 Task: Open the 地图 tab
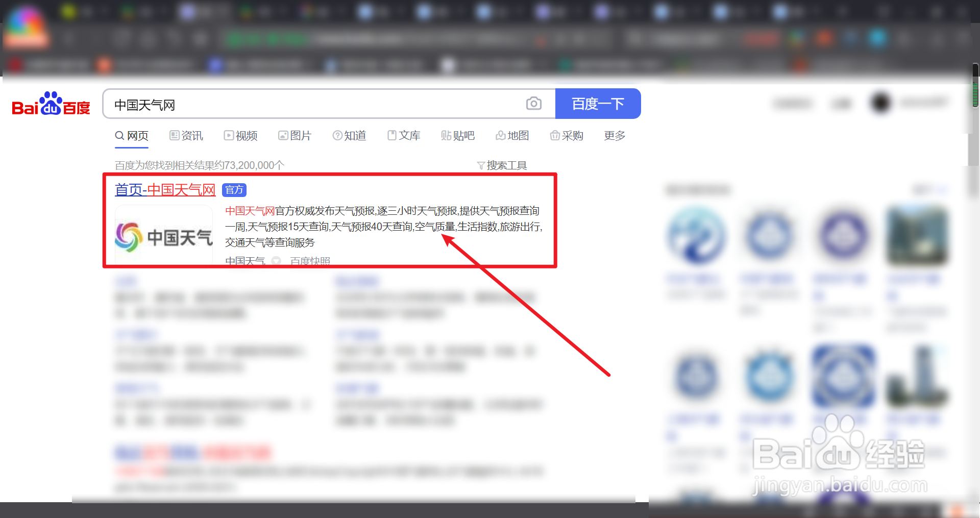(512, 136)
